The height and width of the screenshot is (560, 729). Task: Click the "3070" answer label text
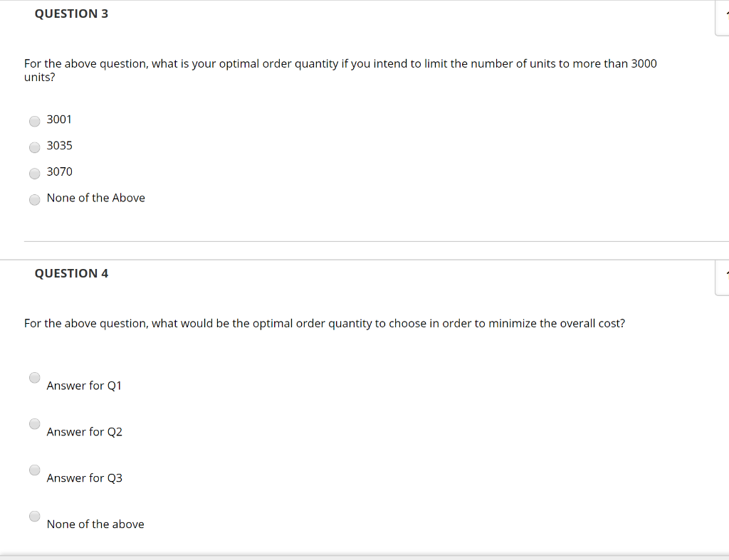59,171
